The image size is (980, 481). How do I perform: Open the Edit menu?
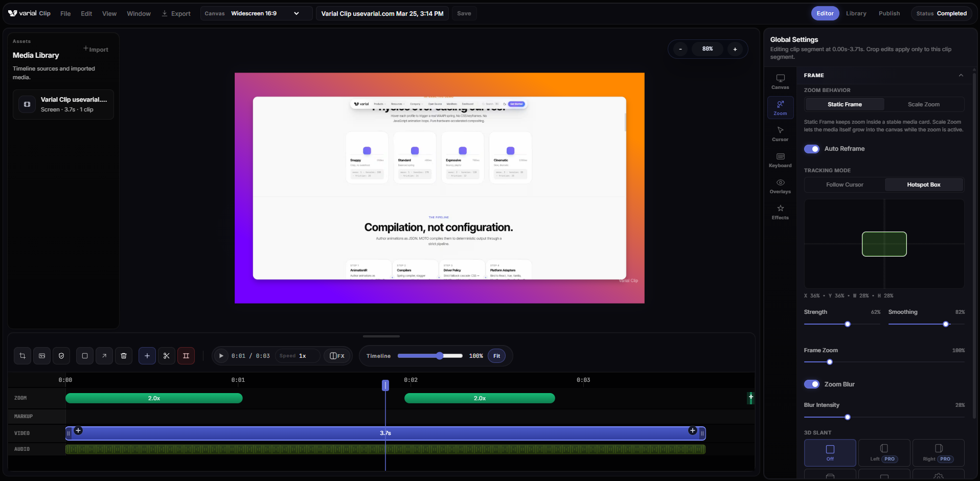pos(86,14)
